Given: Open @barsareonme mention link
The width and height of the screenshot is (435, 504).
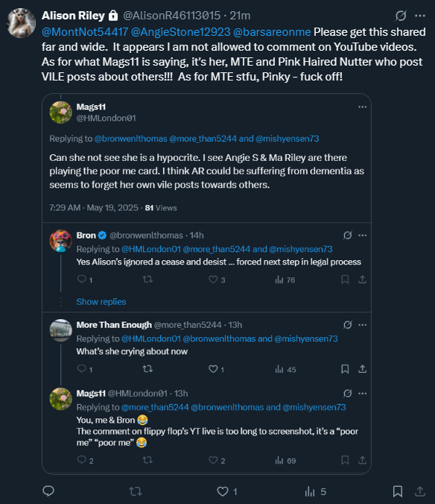Looking at the screenshot, I should pos(272,32).
